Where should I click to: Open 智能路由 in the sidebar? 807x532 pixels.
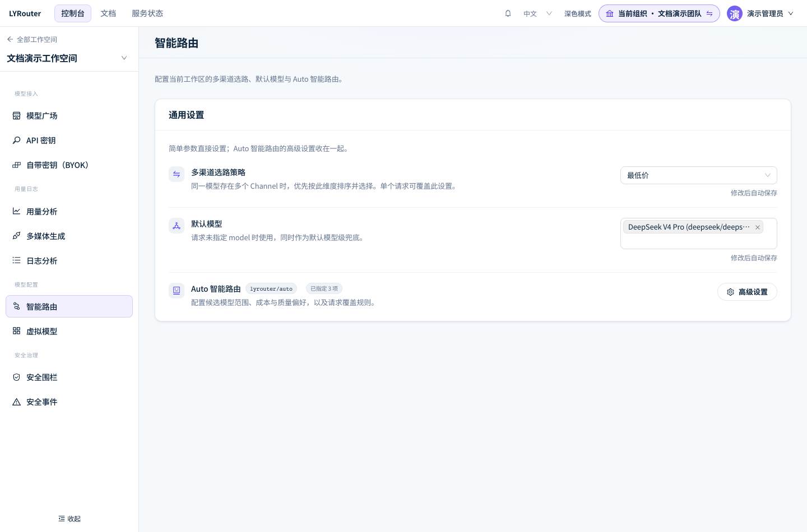[x=69, y=307]
